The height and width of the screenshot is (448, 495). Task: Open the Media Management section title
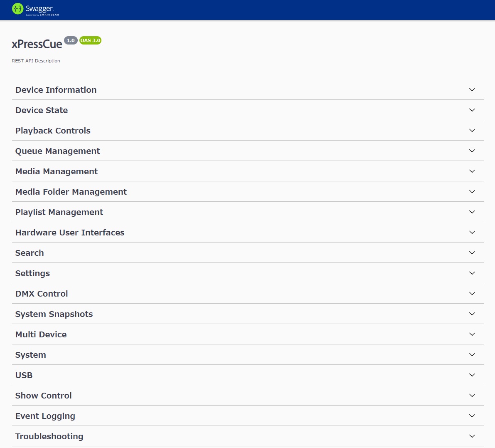point(57,171)
